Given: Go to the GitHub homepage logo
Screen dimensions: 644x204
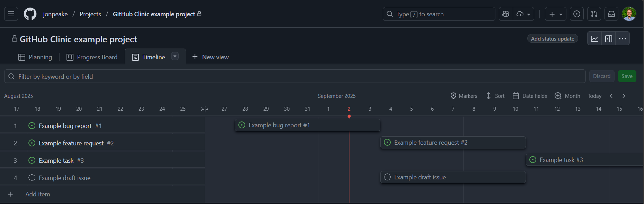Looking at the screenshot, I should (x=30, y=14).
